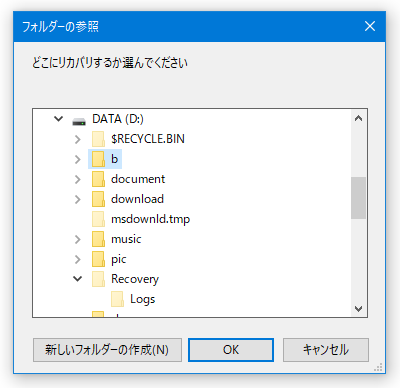Click the download folder icon
This screenshot has height=388, width=400.
(x=98, y=199)
